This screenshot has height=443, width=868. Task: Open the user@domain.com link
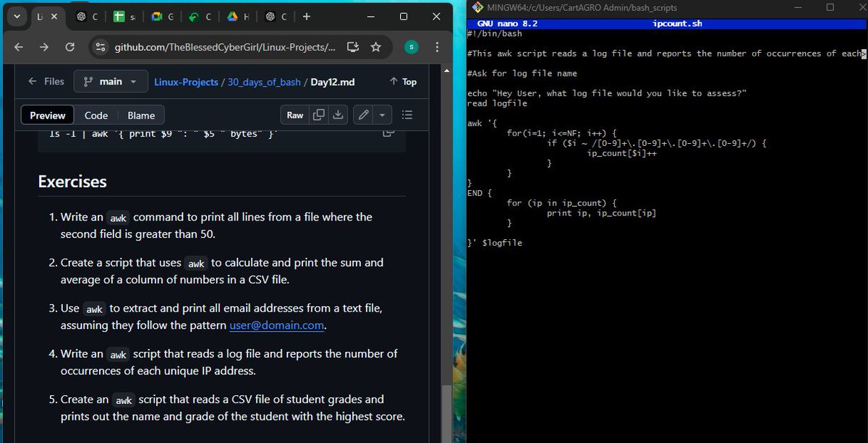276,327
